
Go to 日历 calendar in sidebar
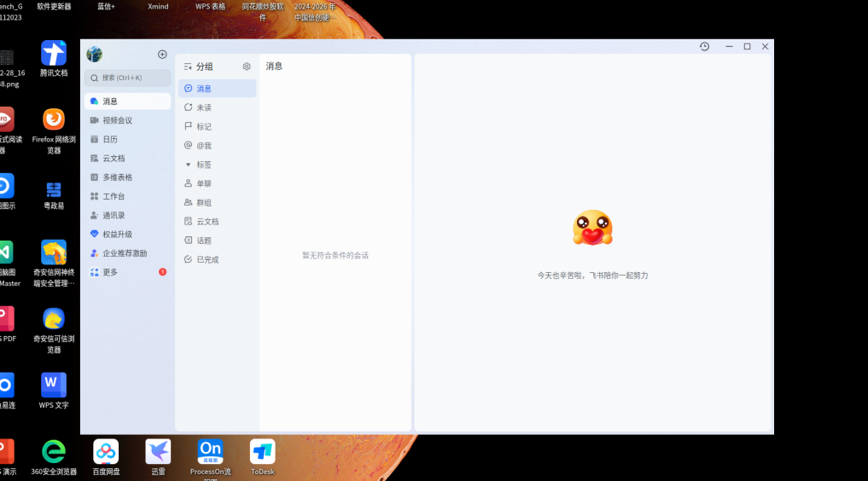110,139
